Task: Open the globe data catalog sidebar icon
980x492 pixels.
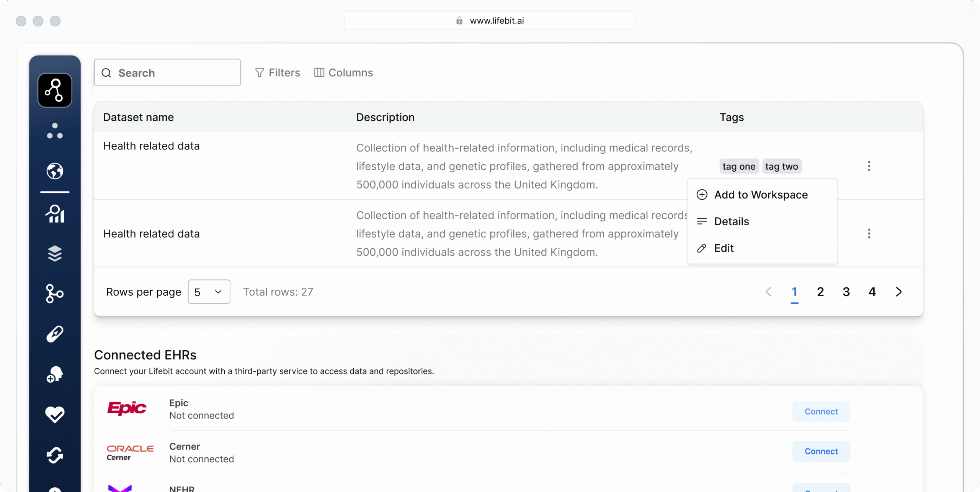Action: coord(55,171)
